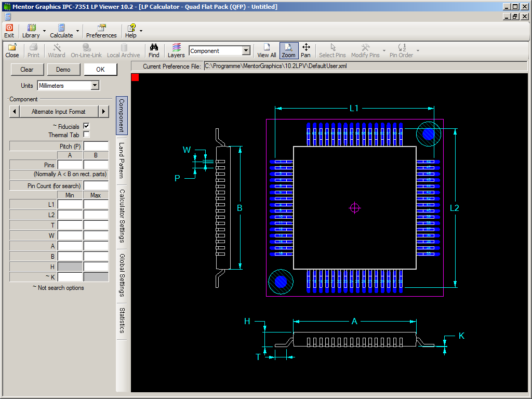Click the Close folder icon
The height and width of the screenshot is (399, 532).
tap(12, 50)
